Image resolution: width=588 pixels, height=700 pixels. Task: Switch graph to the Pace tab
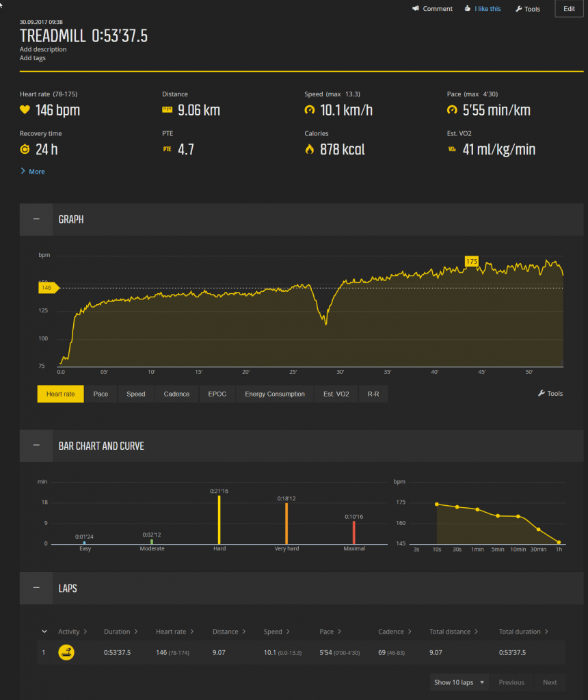(x=101, y=394)
